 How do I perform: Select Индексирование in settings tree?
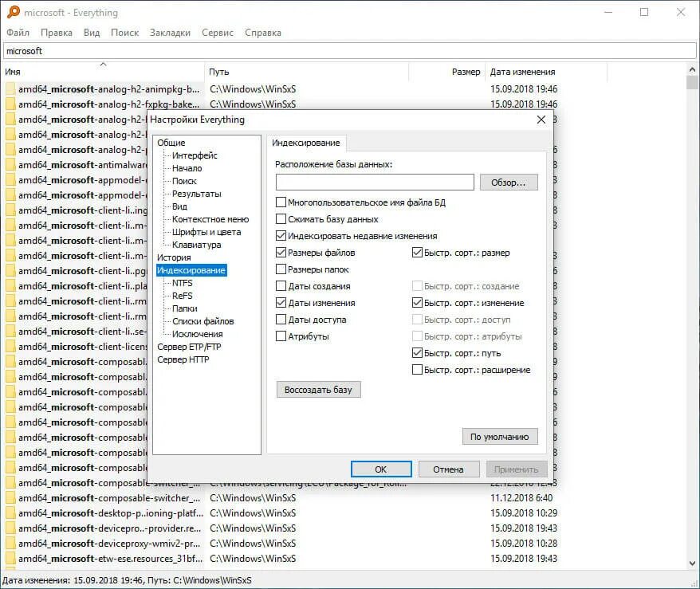191,270
